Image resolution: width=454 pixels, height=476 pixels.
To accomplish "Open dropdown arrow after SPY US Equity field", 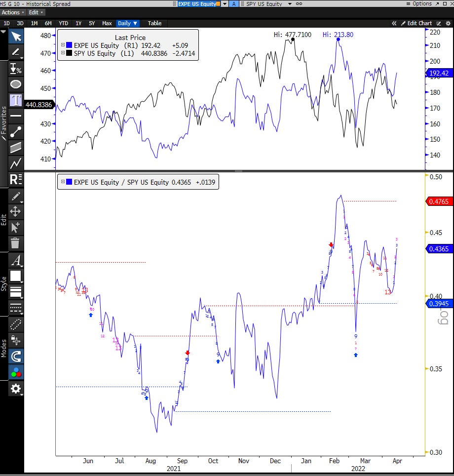I will (290, 3).
